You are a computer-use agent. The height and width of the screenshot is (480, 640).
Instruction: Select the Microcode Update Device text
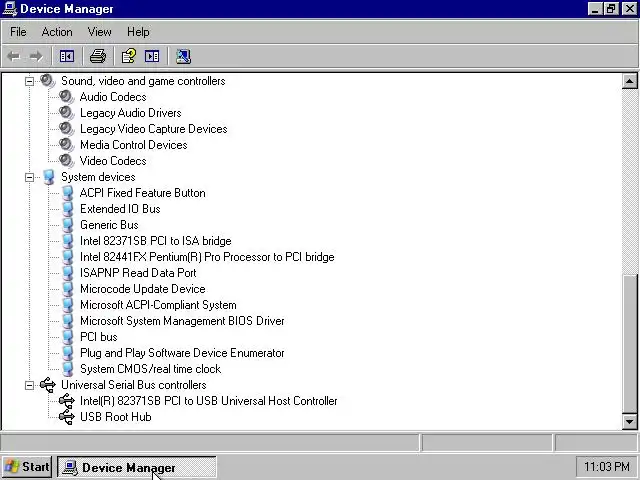point(142,289)
